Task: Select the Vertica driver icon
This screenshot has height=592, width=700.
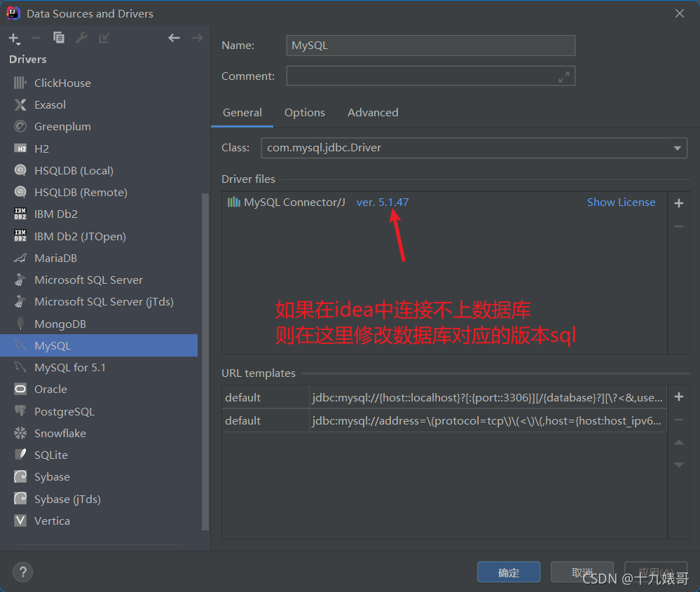Action: pyautogui.click(x=20, y=521)
